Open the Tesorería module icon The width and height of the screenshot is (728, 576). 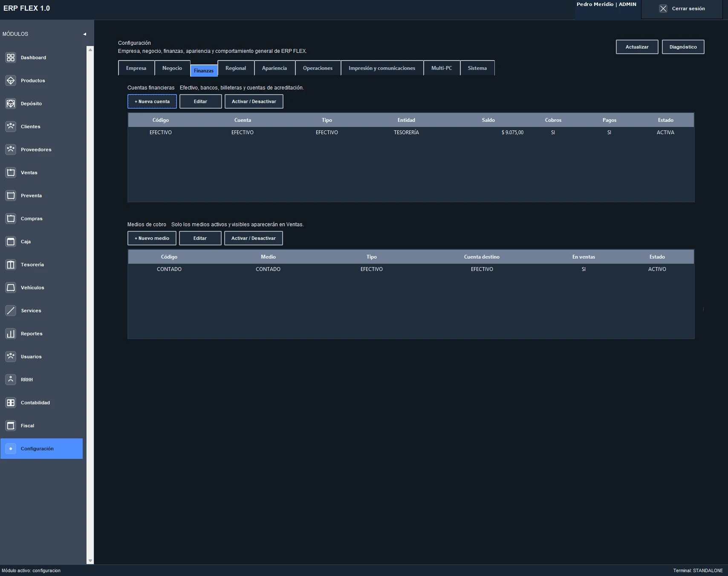pyautogui.click(x=11, y=265)
